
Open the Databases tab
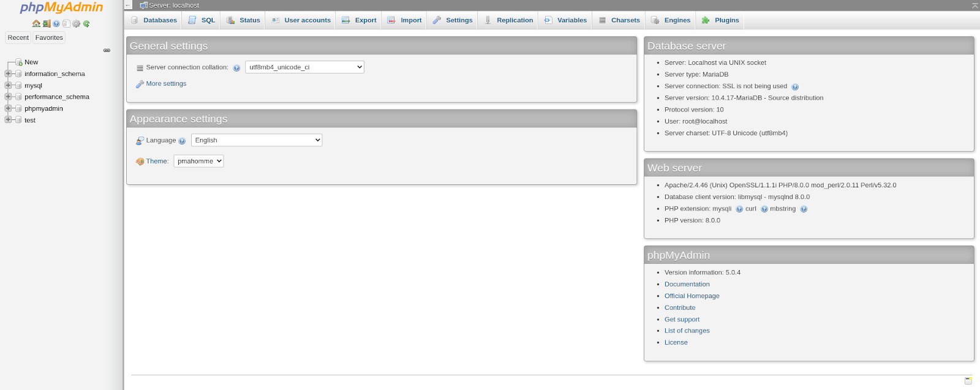[154, 20]
